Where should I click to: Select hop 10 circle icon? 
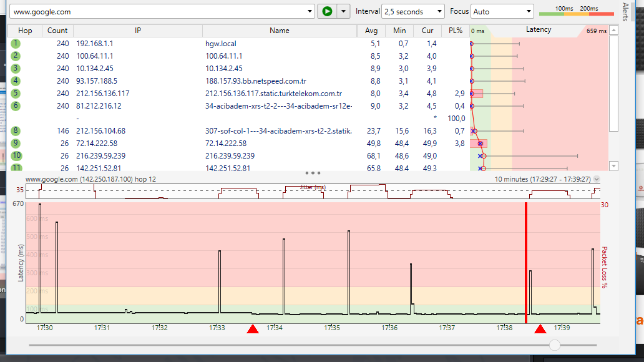pyautogui.click(x=16, y=155)
